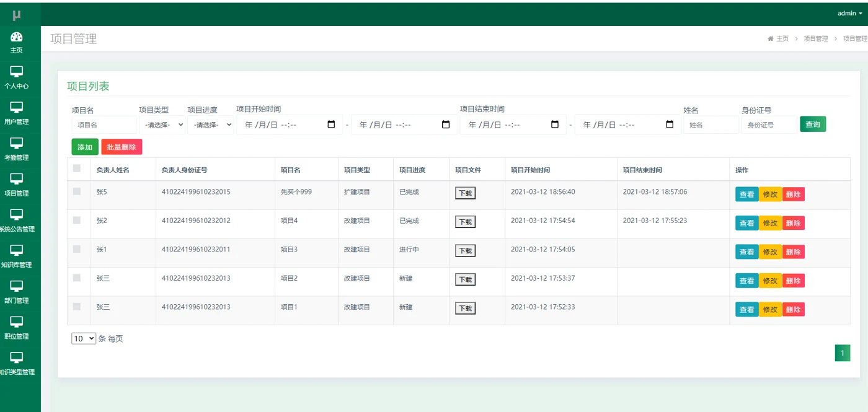Click the 职位管理 monitor icon
Screen dimensions: 868x412
(x=17, y=322)
